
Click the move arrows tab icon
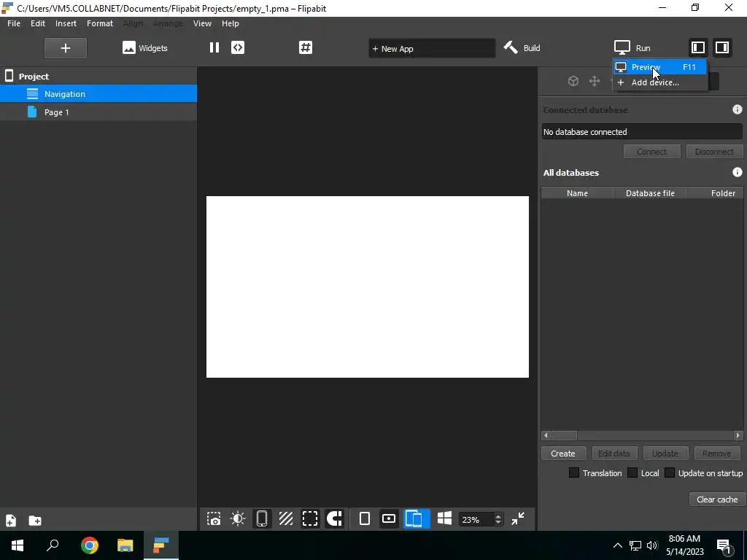594,81
